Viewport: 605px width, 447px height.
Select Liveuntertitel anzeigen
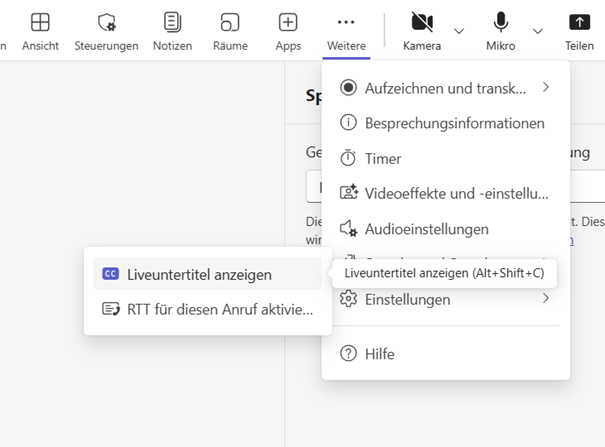[208, 273]
